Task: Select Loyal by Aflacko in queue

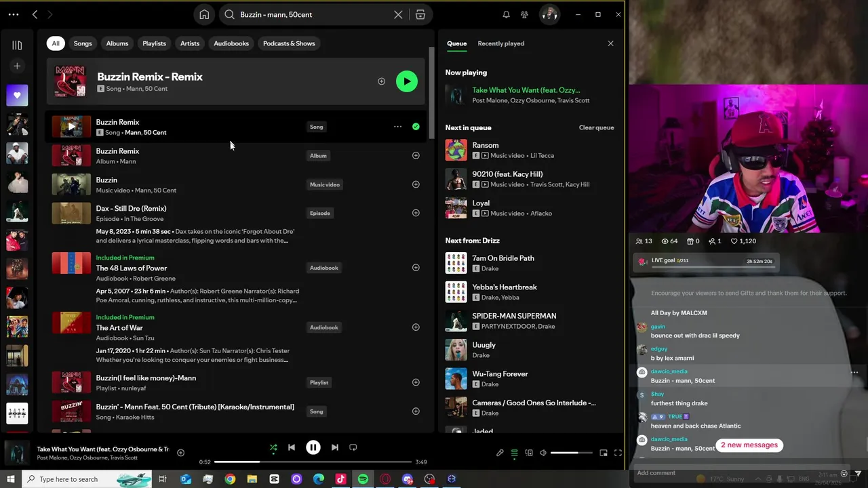Action: [531, 208]
